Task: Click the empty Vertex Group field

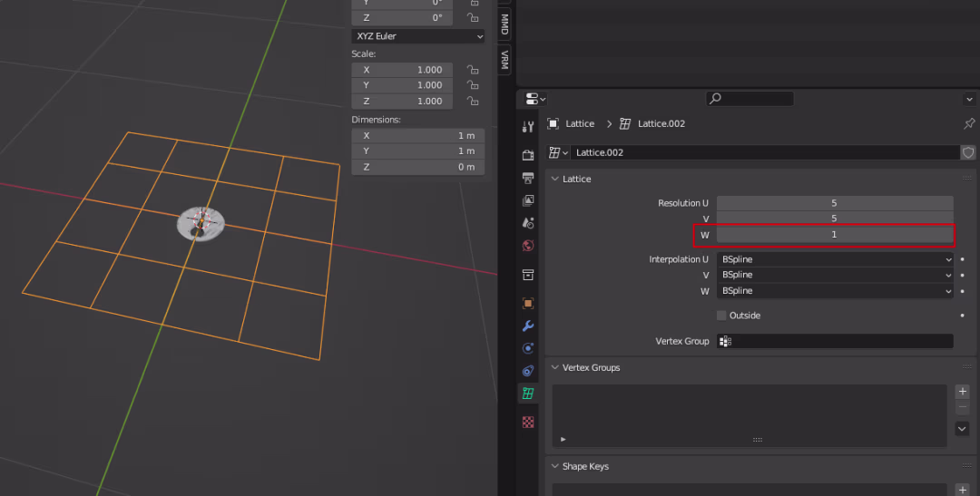Action: click(x=835, y=341)
